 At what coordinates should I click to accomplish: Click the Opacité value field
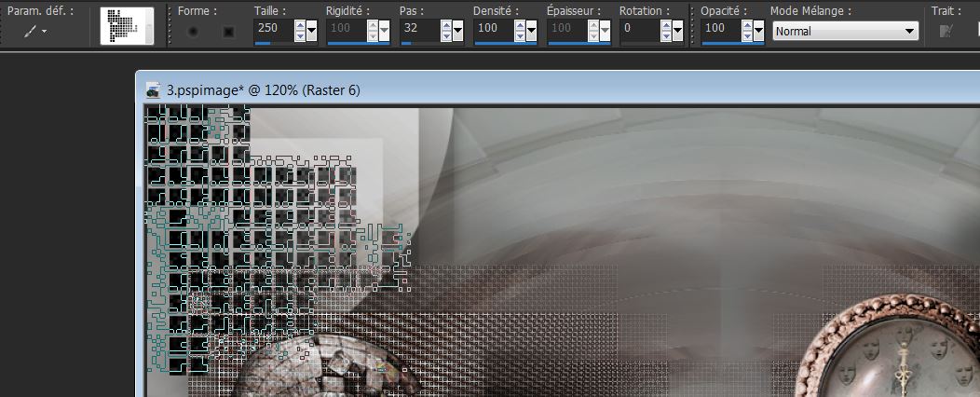(x=721, y=28)
